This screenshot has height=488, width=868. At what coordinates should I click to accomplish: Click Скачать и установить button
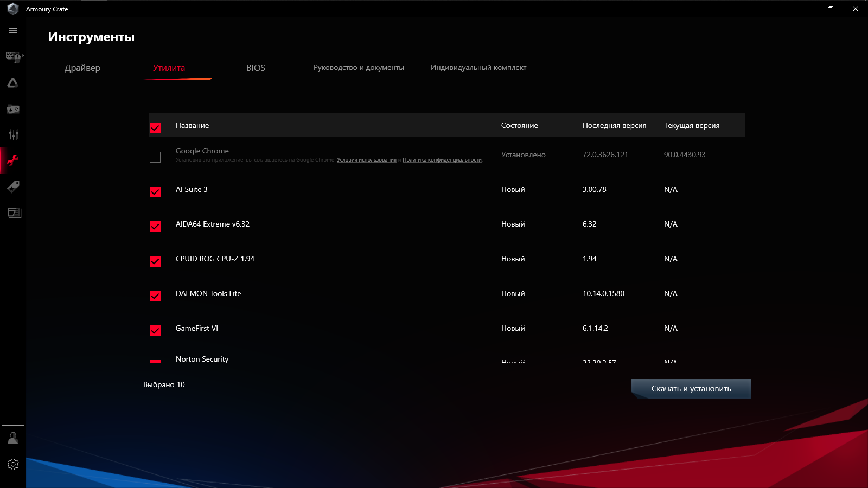[691, 389]
